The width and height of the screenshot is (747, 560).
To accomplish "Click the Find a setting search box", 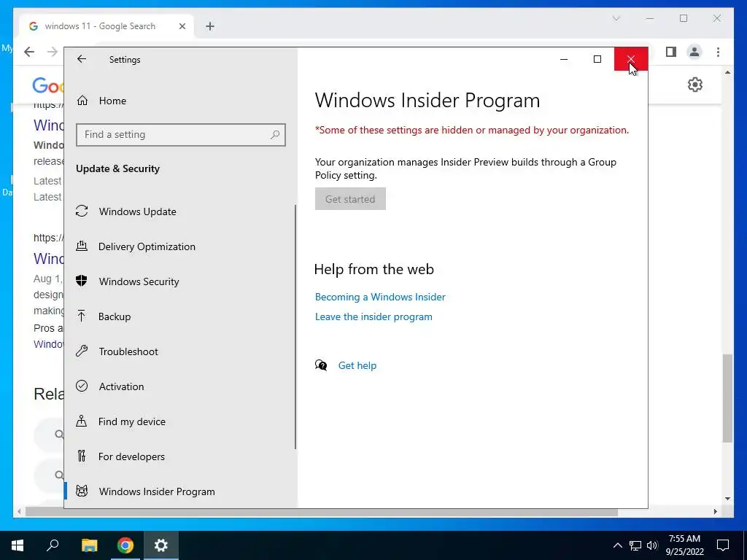I will point(181,135).
